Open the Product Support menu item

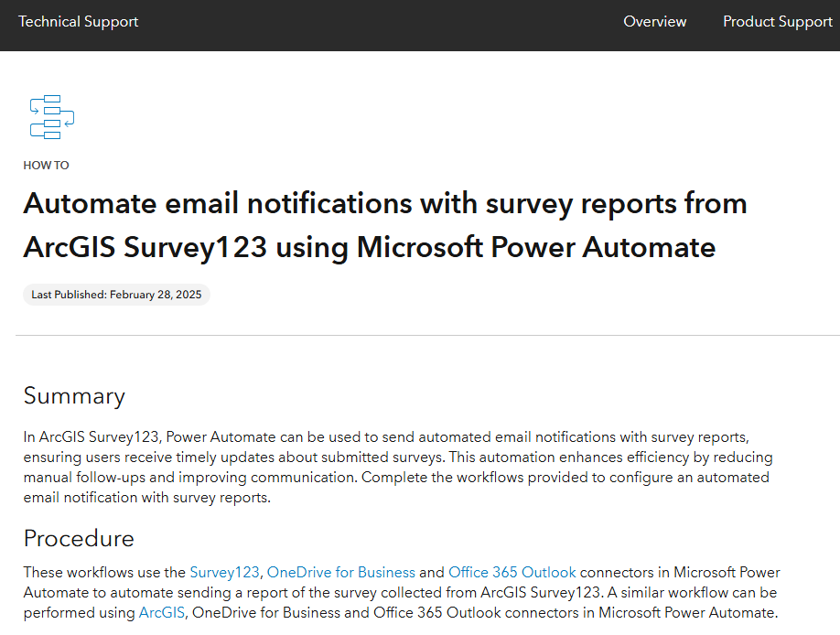point(778,21)
